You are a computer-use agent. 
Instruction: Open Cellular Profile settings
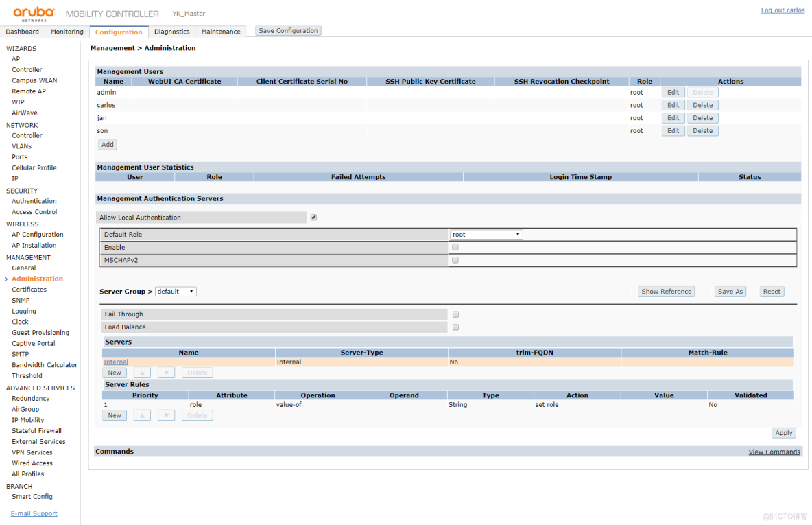point(34,168)
